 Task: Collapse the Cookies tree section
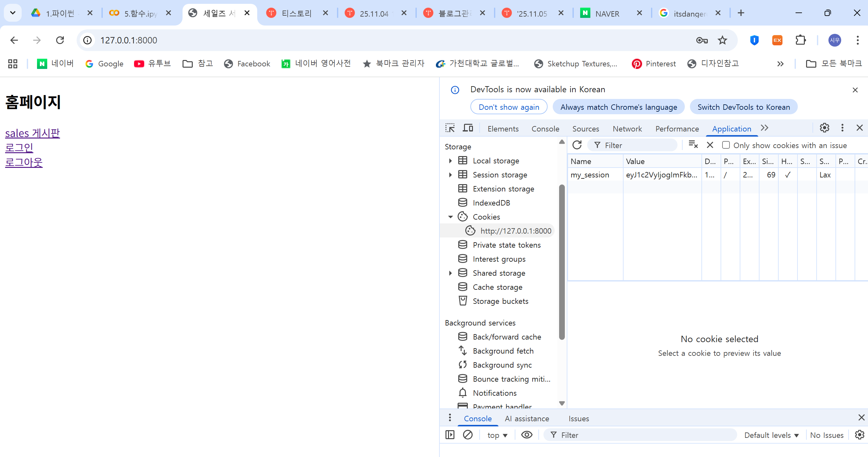coord(451,217)
